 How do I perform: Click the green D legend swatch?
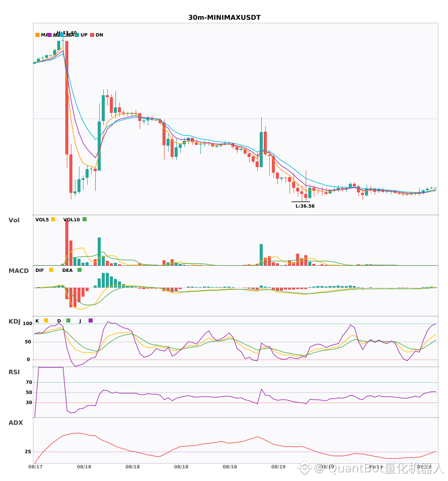(x=68, y=320)
